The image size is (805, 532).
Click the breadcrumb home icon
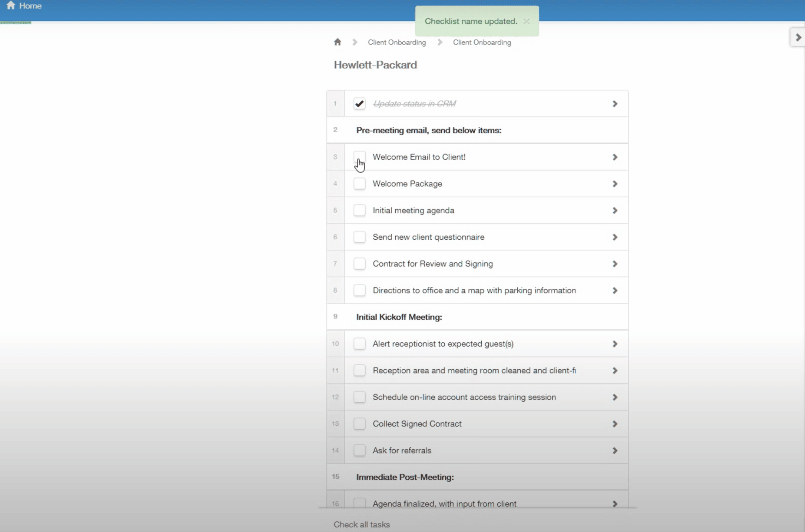point(337,42)
